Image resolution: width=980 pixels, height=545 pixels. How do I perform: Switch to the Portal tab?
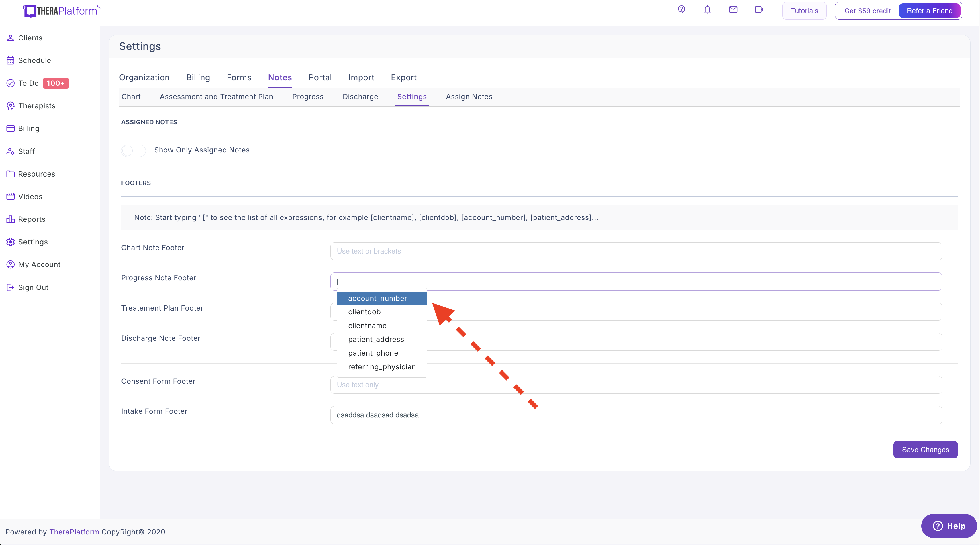click(x=320, y=77)
